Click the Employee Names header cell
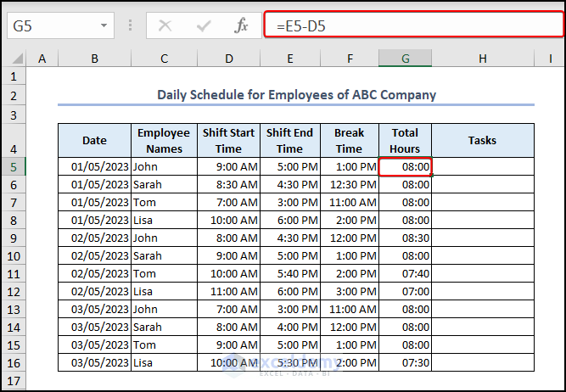This screenshot has height=392, width=566. coord(164,140)
